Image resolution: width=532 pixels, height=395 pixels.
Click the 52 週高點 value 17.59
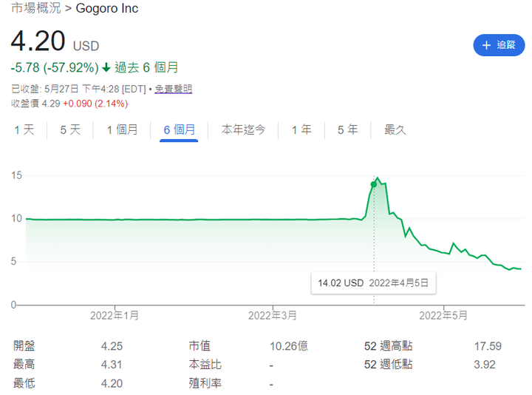[x=488, y=346]
